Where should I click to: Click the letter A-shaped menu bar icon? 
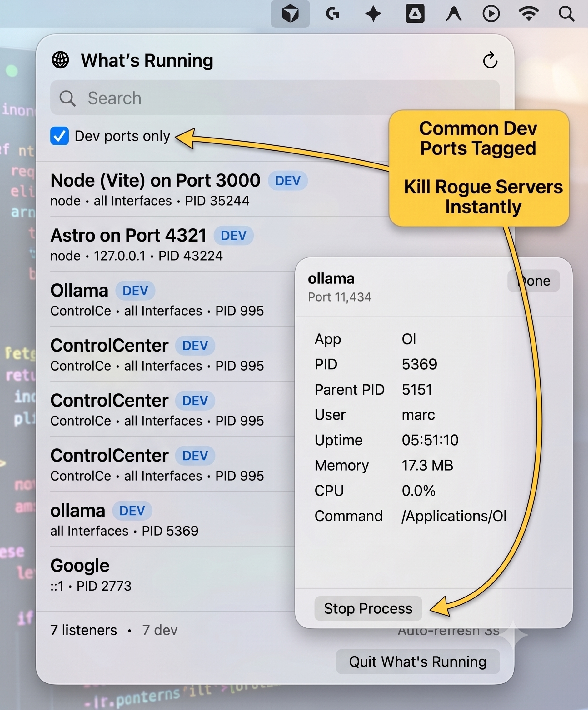[454, 14]
